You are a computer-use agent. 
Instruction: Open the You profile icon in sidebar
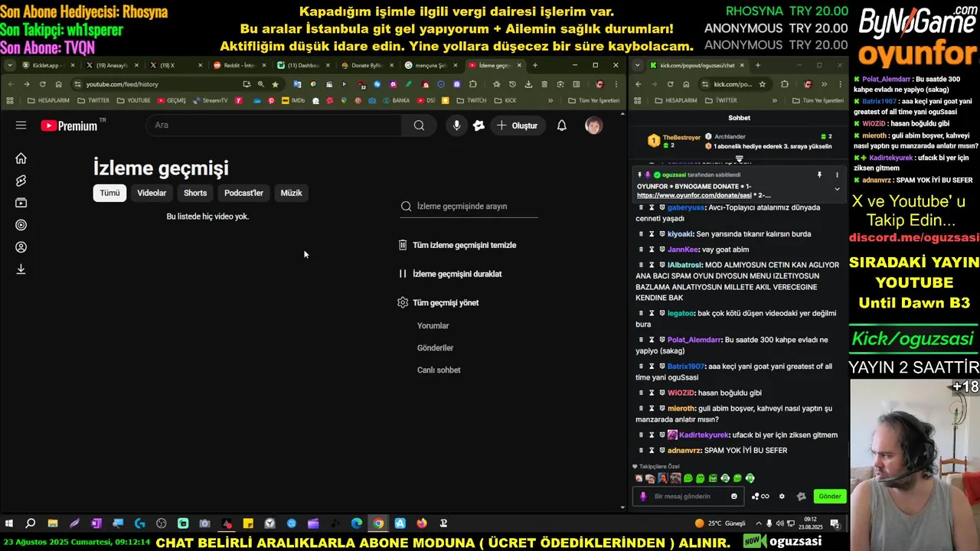(x=21, y=247)
